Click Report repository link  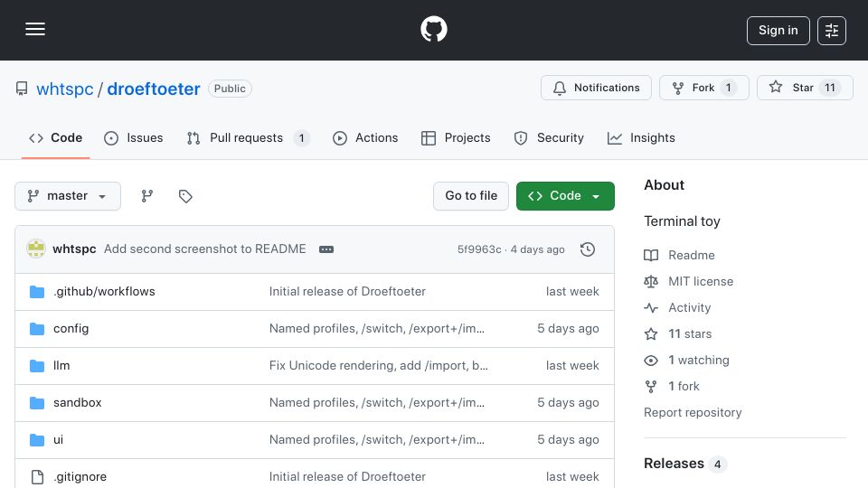pos(693,413)
